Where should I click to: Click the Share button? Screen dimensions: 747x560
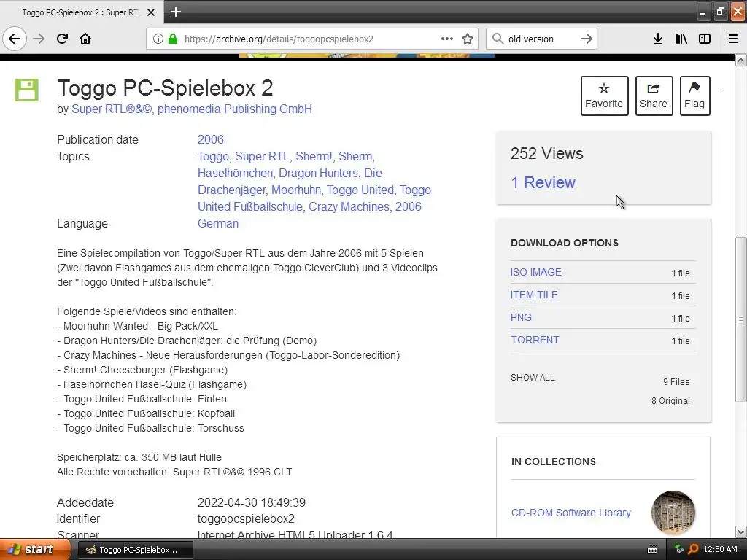[x=654, y=96]
